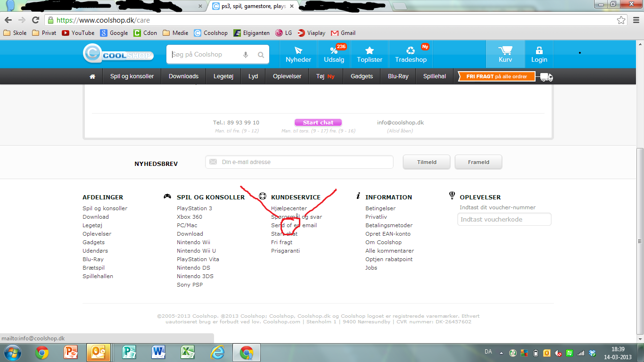Select Downloads menu item

tap(184, 76)
